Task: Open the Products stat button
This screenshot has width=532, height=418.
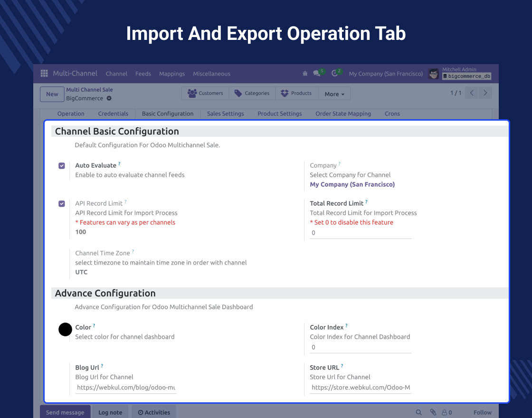Action: 296,93
